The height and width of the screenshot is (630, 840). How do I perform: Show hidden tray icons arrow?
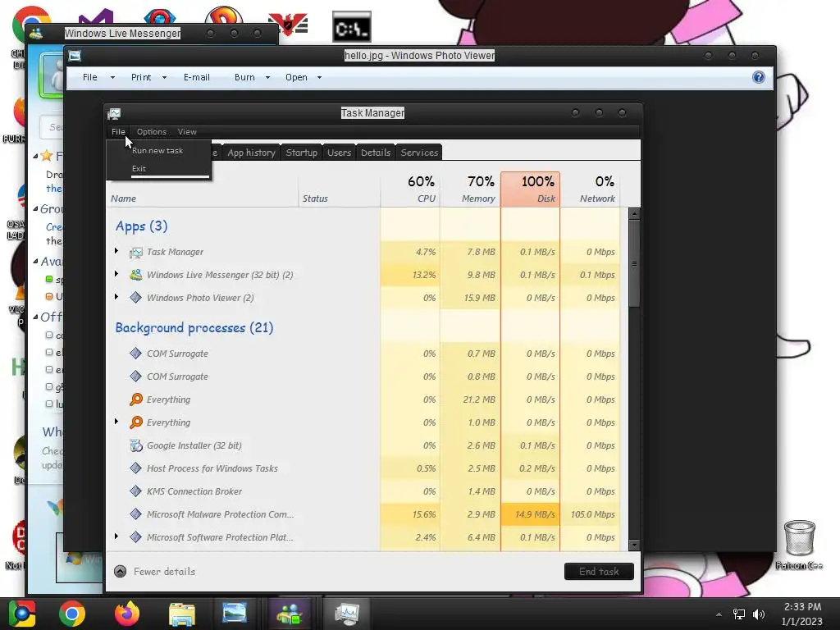coord(719,614)
